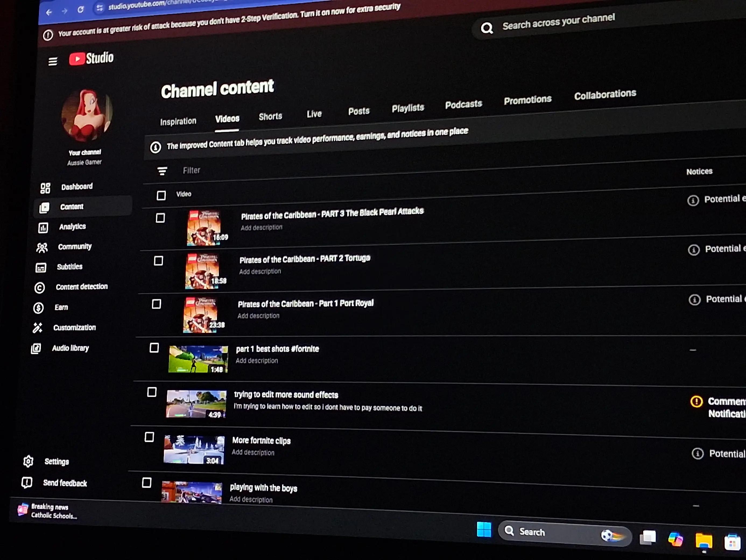Open the Subtitles sidebar icon

coord(41,268)
